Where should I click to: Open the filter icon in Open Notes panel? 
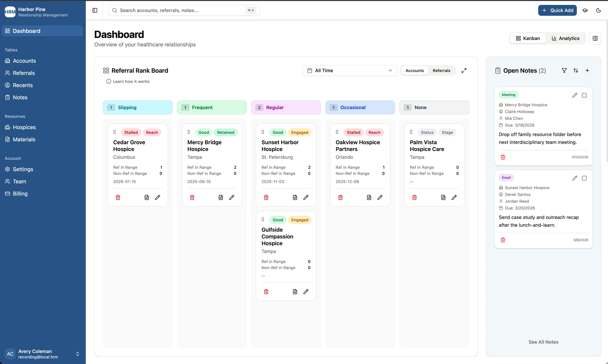coord(564,70)
